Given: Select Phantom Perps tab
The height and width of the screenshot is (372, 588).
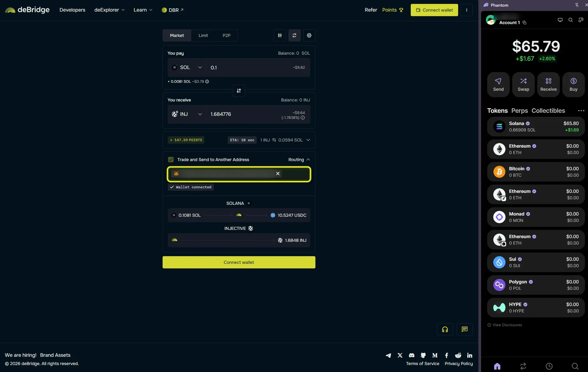Looking at the screenshot, I should [x=520, y=111].
